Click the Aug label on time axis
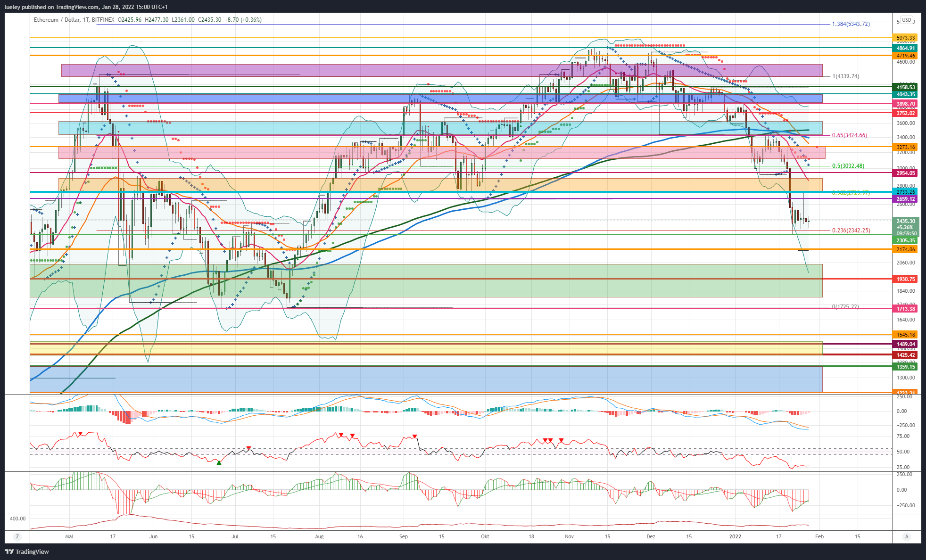Screen dimensions: 926x560 pyautogui.click(x=319, y=536)
